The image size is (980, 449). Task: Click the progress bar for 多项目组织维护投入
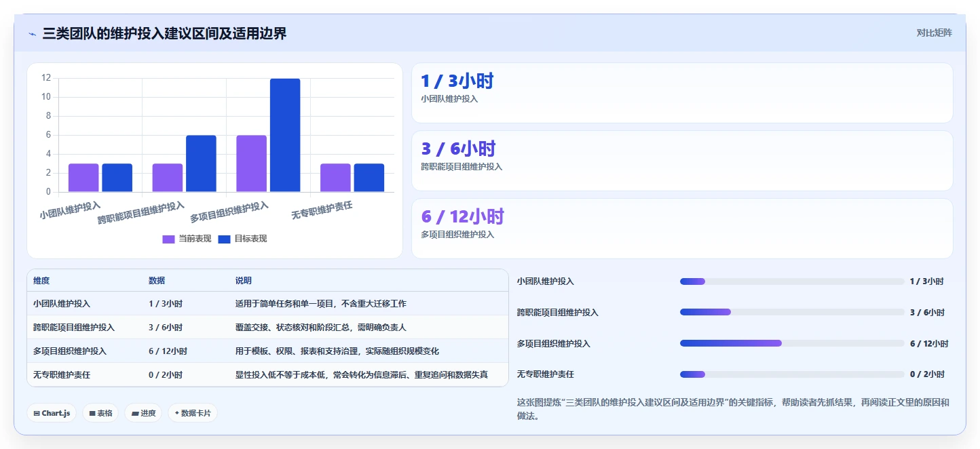click(x=792, y=343)
